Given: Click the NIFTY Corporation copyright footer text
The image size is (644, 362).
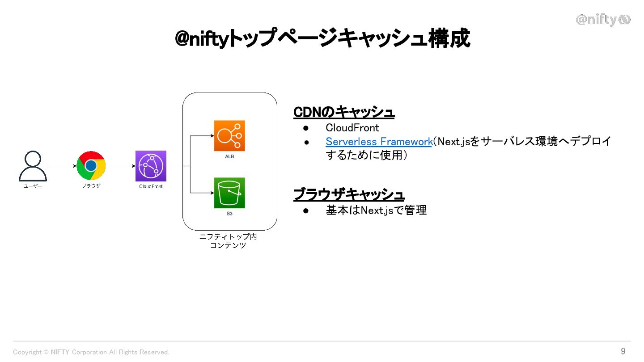Looking at the screenshot, I should [91, 352].
